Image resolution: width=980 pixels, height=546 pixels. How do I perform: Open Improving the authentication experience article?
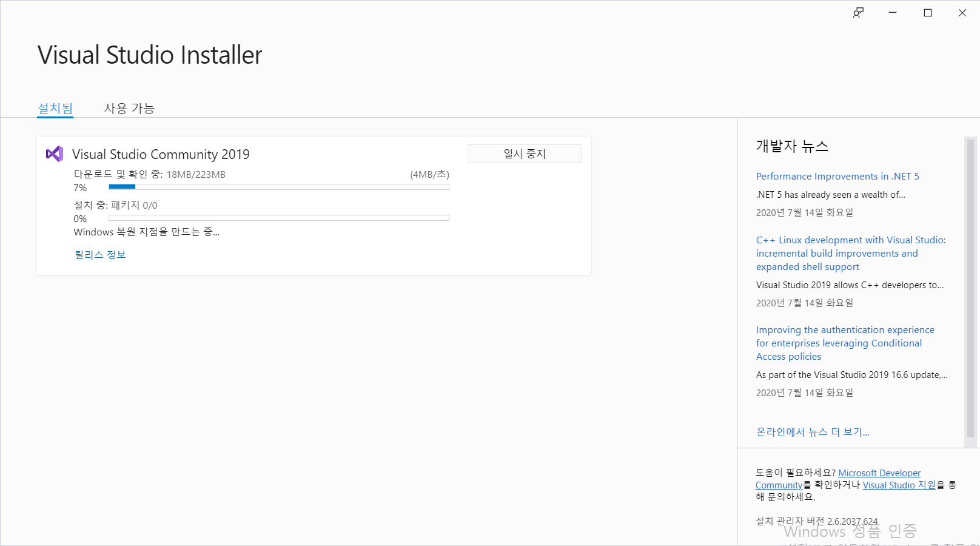click(845, 343)
